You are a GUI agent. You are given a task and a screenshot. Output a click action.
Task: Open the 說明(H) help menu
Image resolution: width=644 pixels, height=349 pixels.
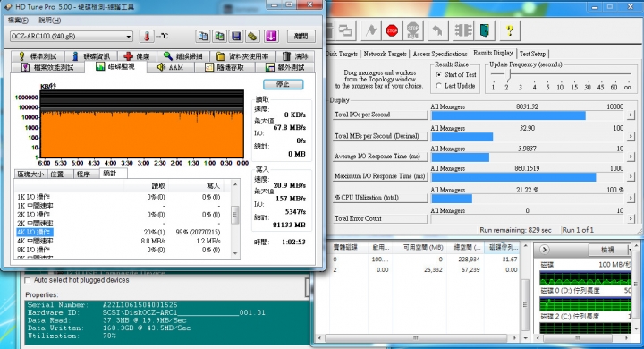tap(50, 21)
